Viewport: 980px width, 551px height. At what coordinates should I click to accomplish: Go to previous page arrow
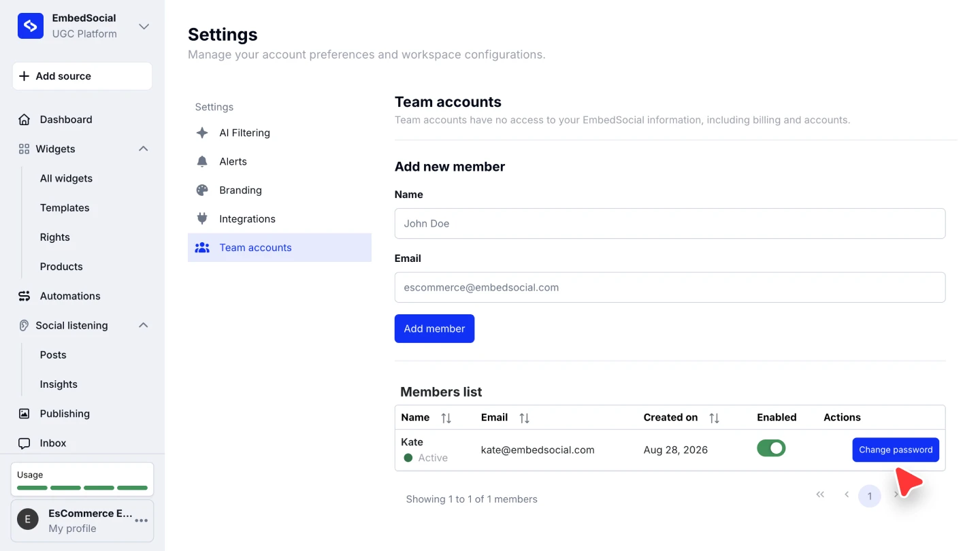click(847, 495)
